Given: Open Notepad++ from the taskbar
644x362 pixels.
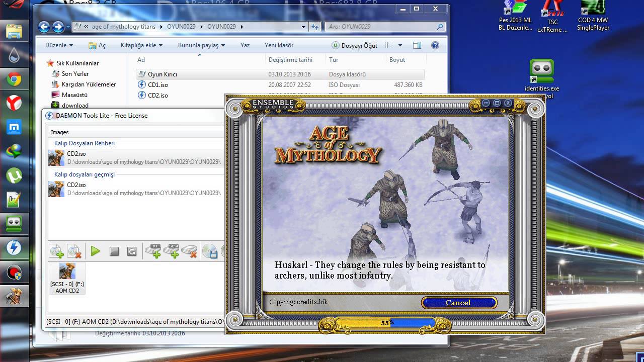Looking at the screenshot, I should [14, 200].
